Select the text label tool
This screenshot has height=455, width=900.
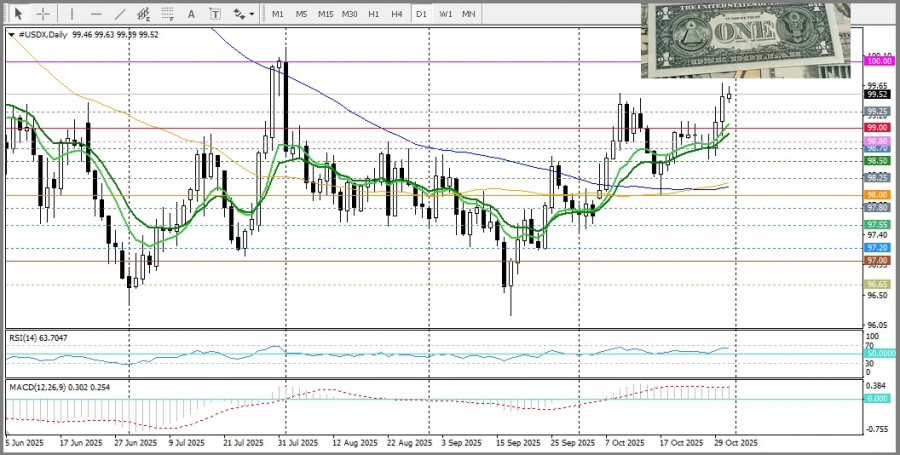click(x=215, y=14)
